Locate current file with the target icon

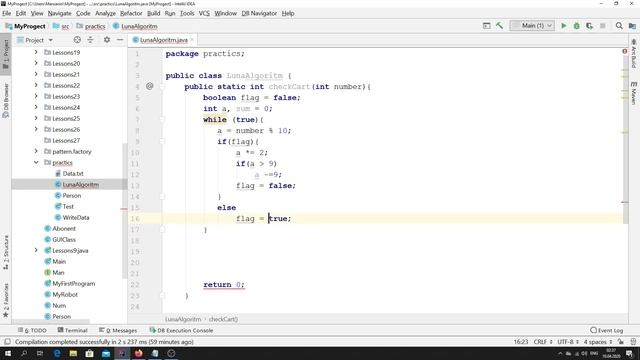(x=77, y=40)
